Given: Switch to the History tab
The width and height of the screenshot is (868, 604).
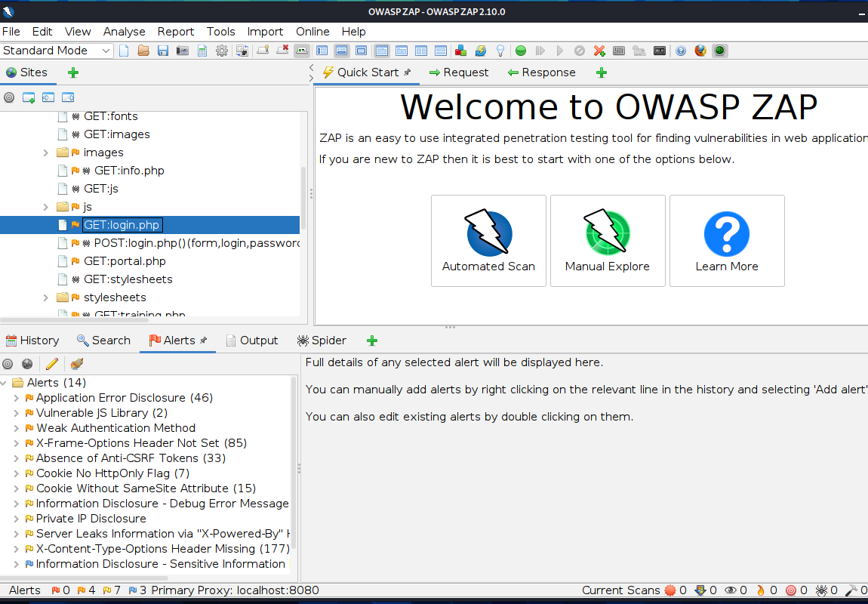Looking at the screenshot, I should pos(32,341).
